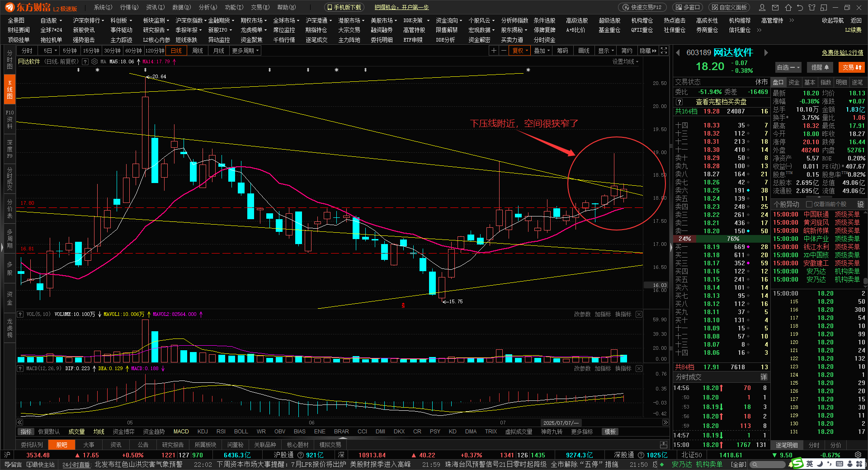Open 帮助(H) menu
The width and height of the screenshot is (868, 470).
pyautogui.click(x=286, y=7)
